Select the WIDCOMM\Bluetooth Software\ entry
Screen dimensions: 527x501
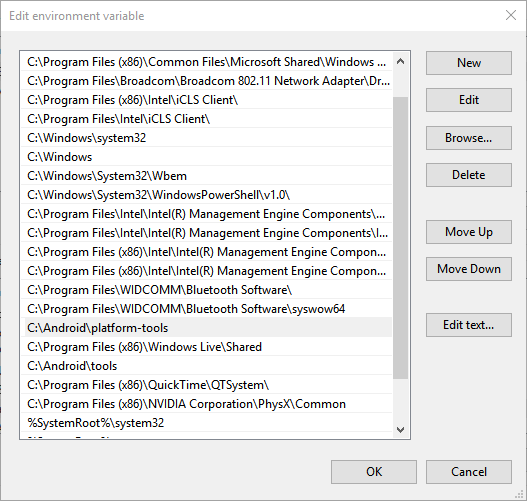pyautogui.click(x=207, y=290)
